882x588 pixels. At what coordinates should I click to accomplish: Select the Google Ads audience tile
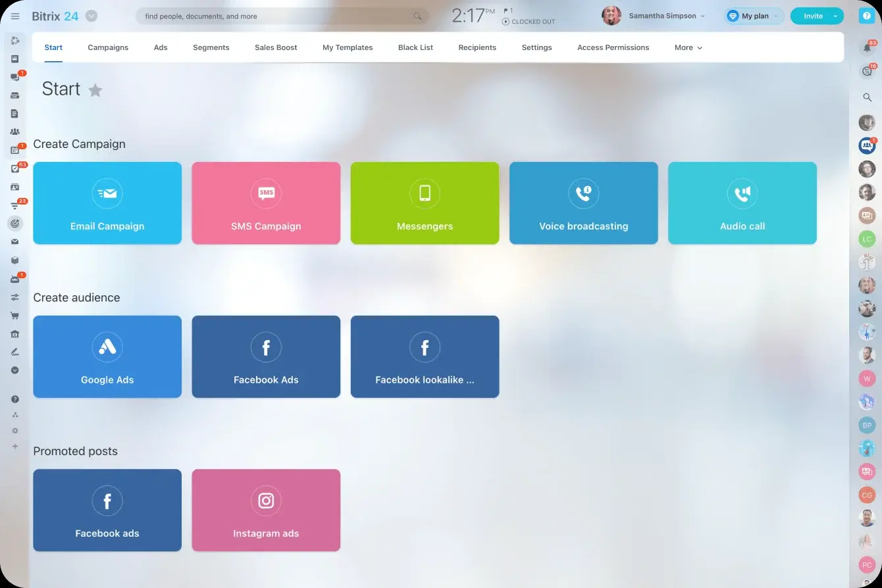pos(107,356)
